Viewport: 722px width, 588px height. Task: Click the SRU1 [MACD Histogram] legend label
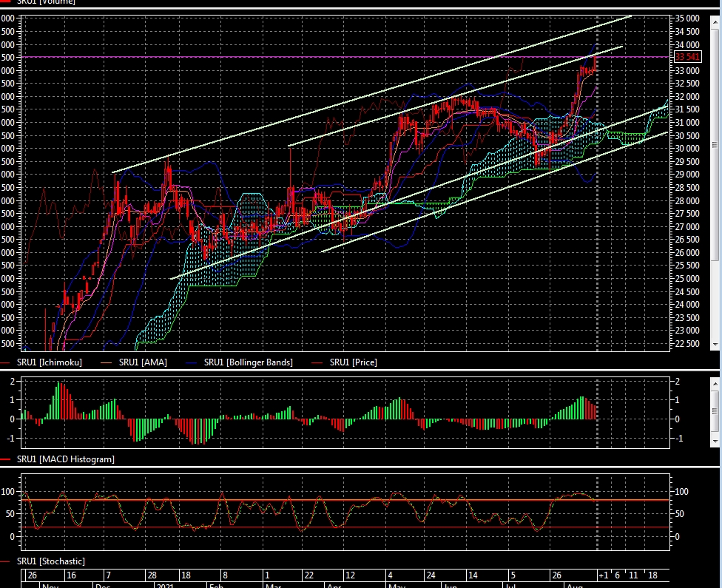click(x=65, y=459)
